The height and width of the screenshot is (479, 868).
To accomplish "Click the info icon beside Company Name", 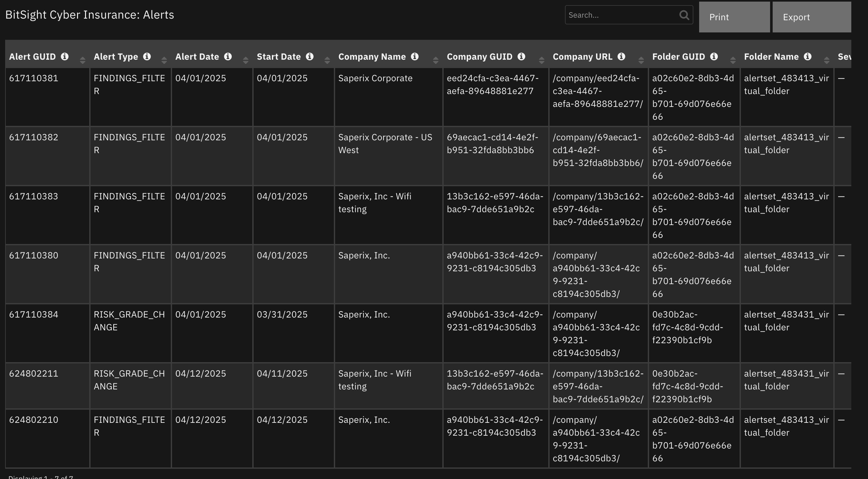I will tap(415, 57).
